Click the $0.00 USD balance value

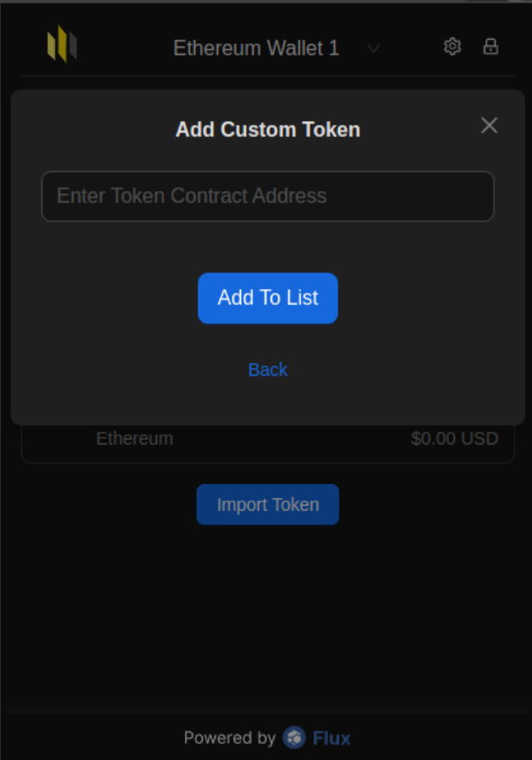pos(455,439)
